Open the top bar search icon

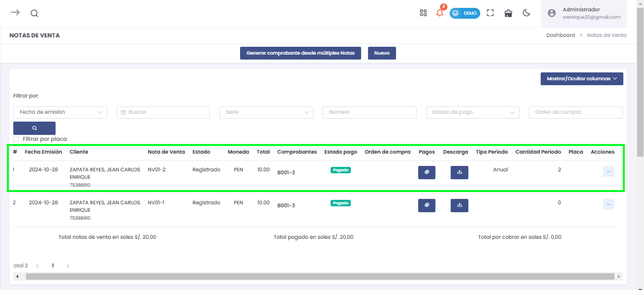coord(34,13)
